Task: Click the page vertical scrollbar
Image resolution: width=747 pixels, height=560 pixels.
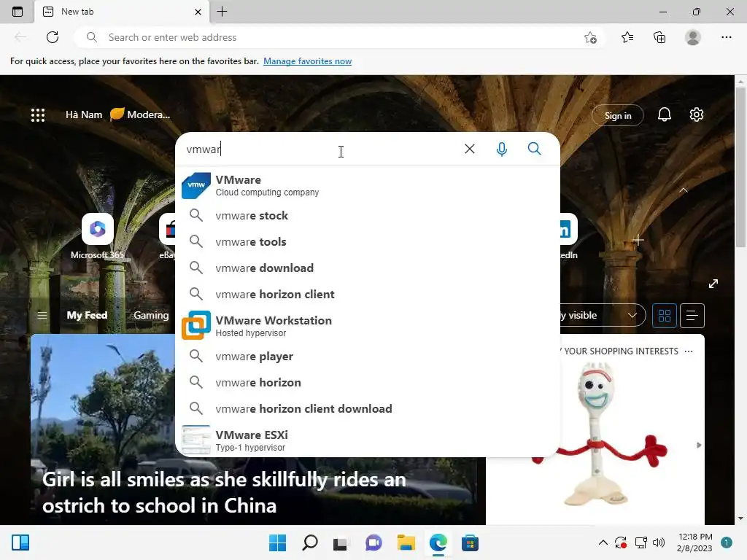Action: pos(740,167)
